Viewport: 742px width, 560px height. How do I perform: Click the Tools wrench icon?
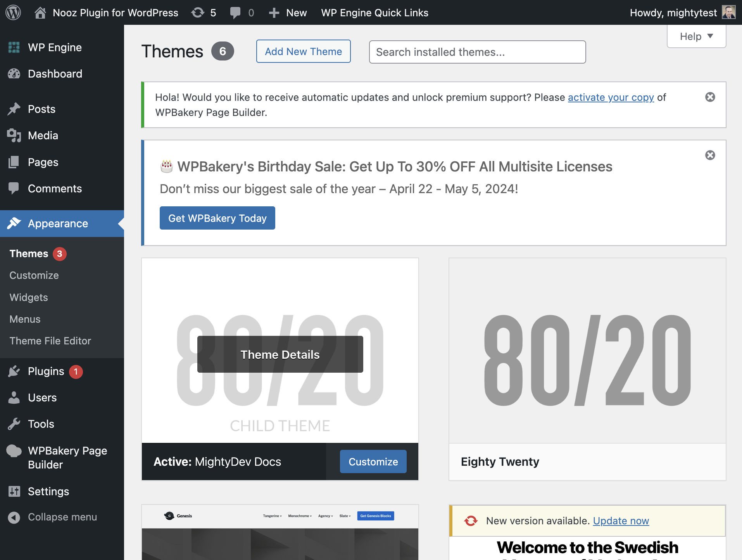pyautogui.click(x=14, y=424)
